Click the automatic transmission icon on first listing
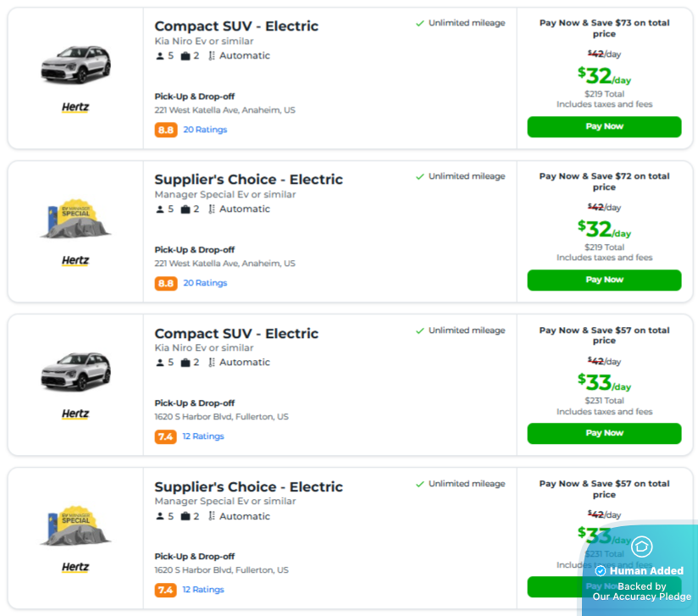698x616 pixels. (214, 55)
